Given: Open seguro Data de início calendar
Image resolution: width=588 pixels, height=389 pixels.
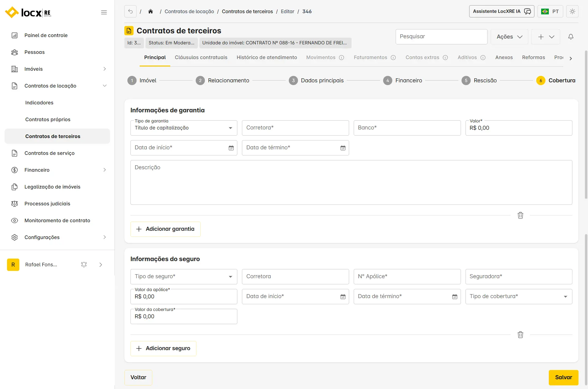Looking at the screenshot, I should click(x=343, y=297).
